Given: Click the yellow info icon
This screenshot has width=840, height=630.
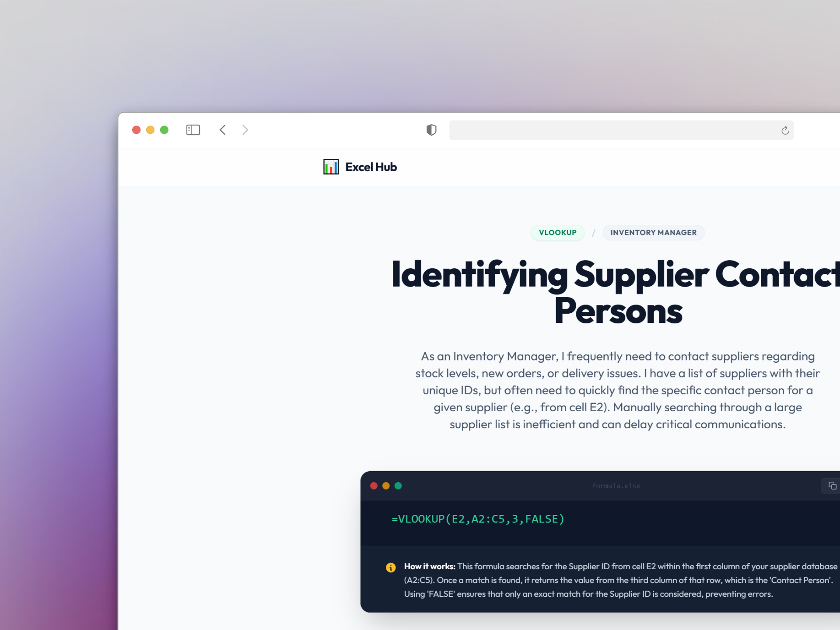Looking at the screenshot, I should click(391, 567).
